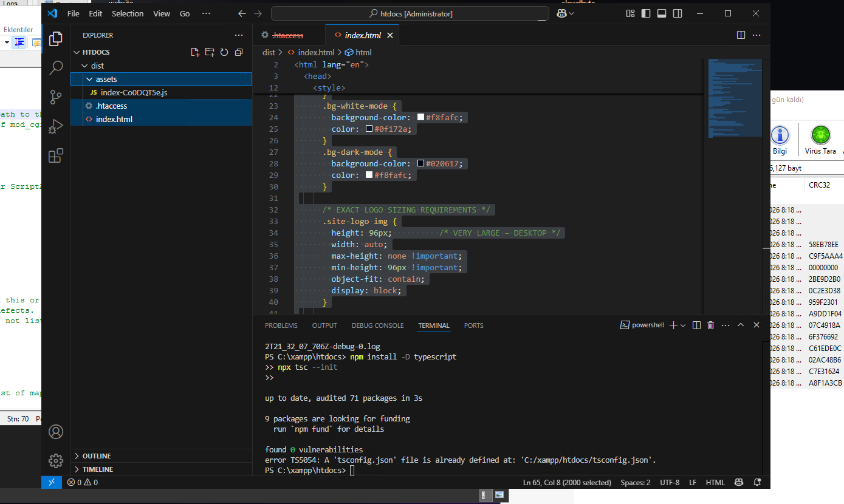Open the View menu
Viewport: 844px width, 504px height.
click(x=162, y=13)
